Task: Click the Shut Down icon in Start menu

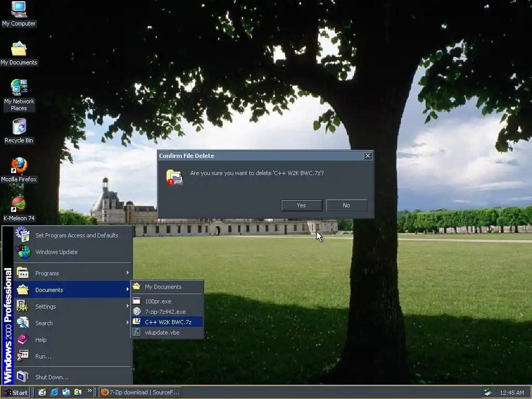Action: click(x=23, y=377)
